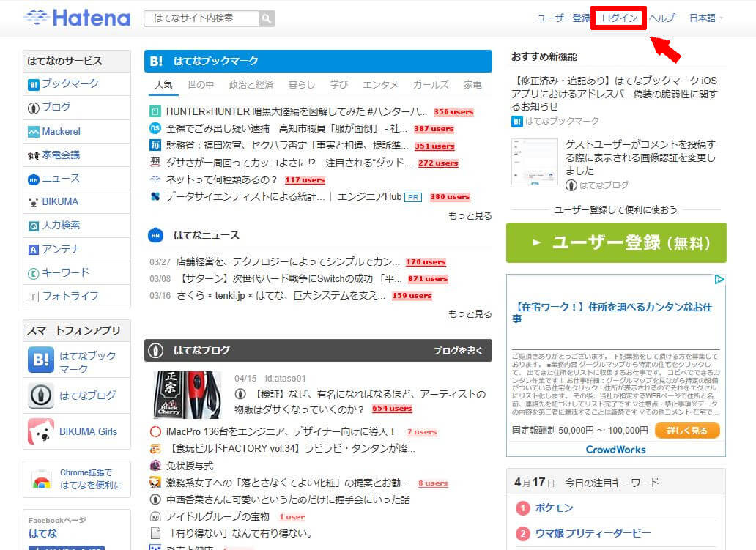Click もっと見る under はてなニュース

click(x=470, y=314)
